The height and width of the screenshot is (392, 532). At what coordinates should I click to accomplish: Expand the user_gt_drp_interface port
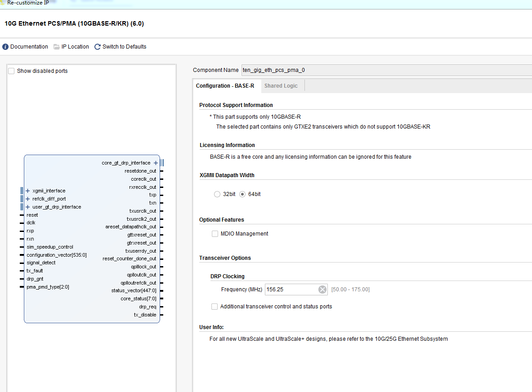click(x=28, y=207)
